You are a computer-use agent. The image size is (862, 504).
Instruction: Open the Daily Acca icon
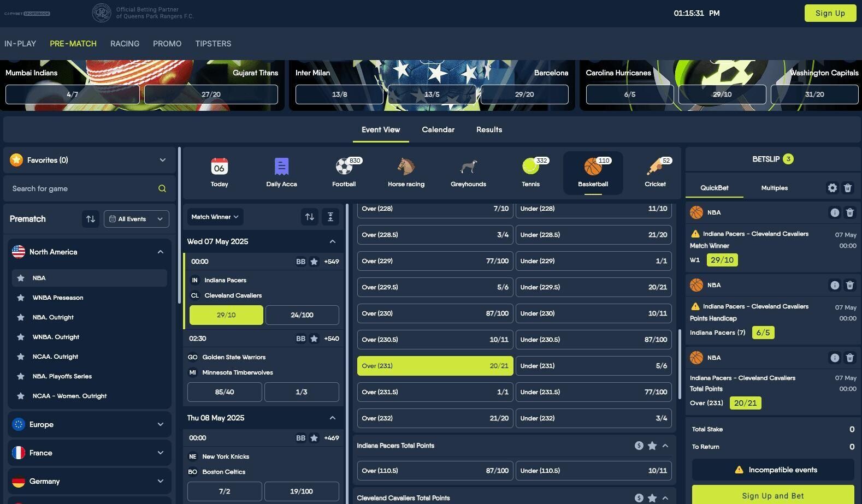(x=281, y=172)
